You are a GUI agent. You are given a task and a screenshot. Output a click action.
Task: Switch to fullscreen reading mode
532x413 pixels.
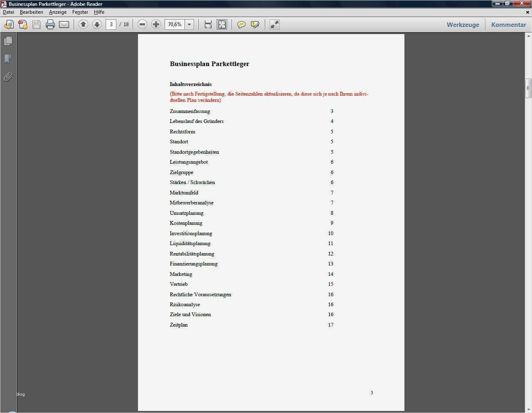(x=274, y=24)
